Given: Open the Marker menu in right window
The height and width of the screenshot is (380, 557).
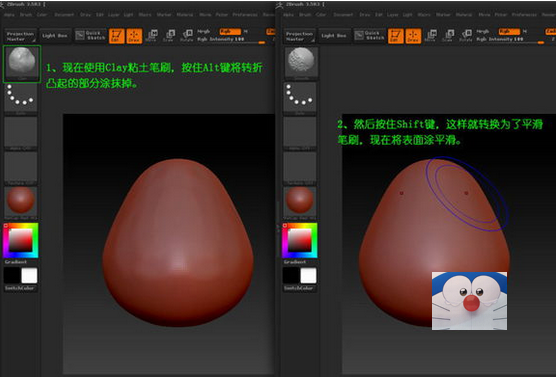Looking at the screenshot, I should click(443, 15).
